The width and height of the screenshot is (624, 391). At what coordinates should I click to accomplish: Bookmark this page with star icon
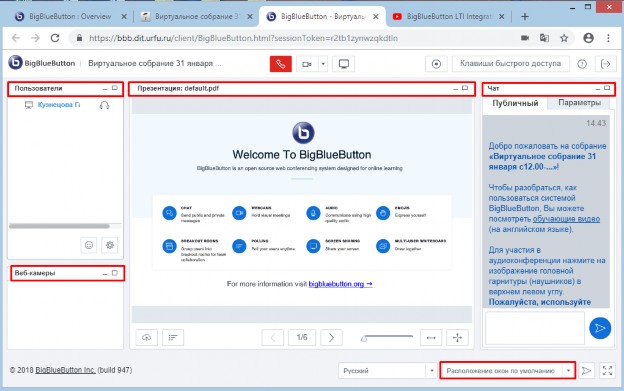[x=564, y=38]
